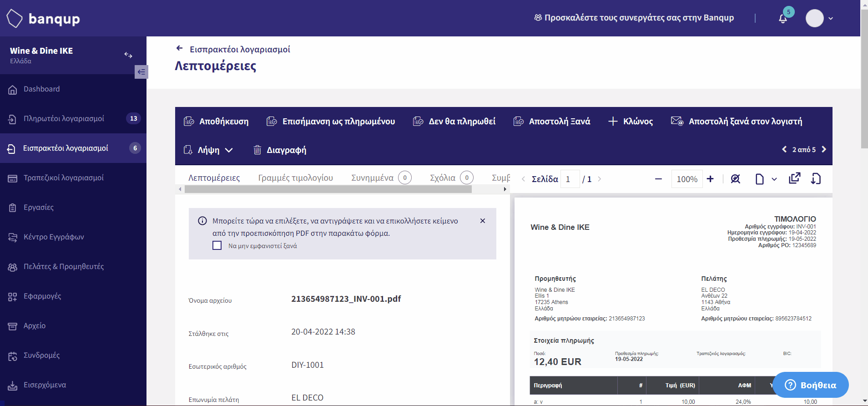Click the Διαγραφή trash button

click(x=280, y=150)
